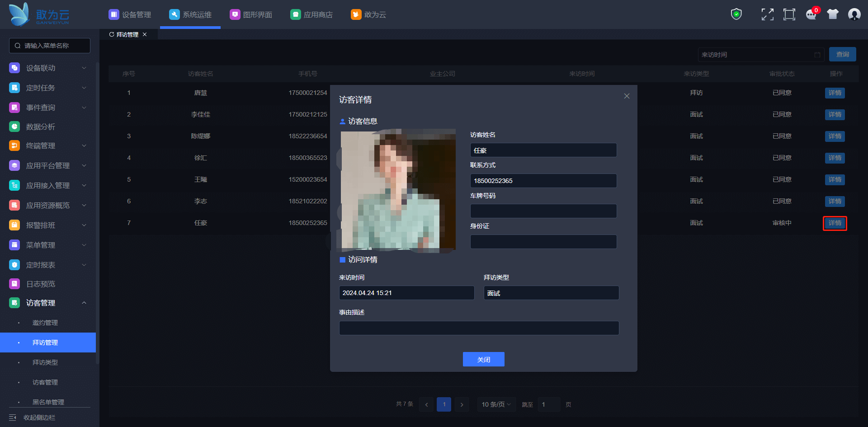868x427 pixels.
Task: Open the 10 条/页 page size dropdown
Action: point(496,404)
